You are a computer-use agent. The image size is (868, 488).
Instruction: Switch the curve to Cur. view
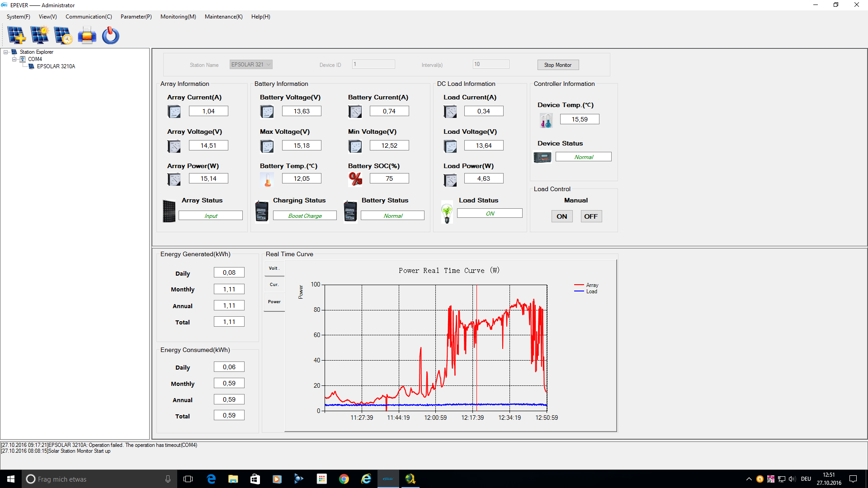(x=274, y=285)
